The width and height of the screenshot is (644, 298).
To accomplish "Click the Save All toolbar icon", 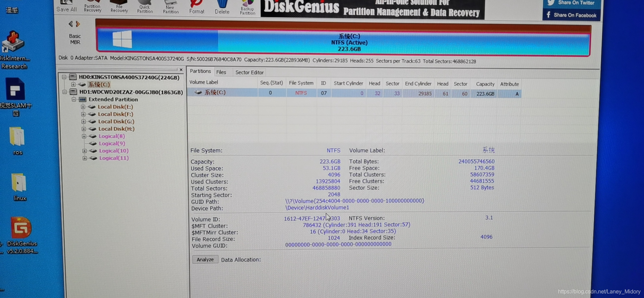I will coord(66,6).
